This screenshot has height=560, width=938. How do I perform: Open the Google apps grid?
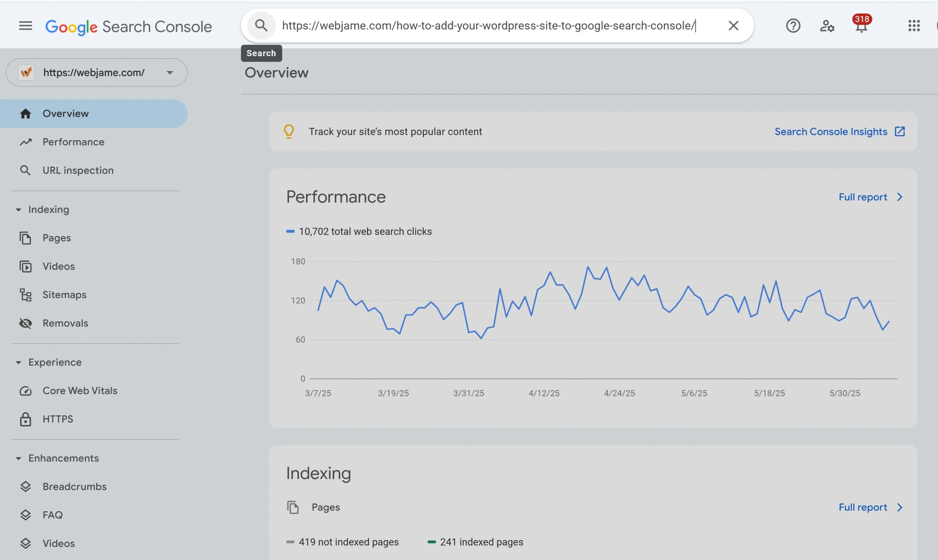(914, 26)
